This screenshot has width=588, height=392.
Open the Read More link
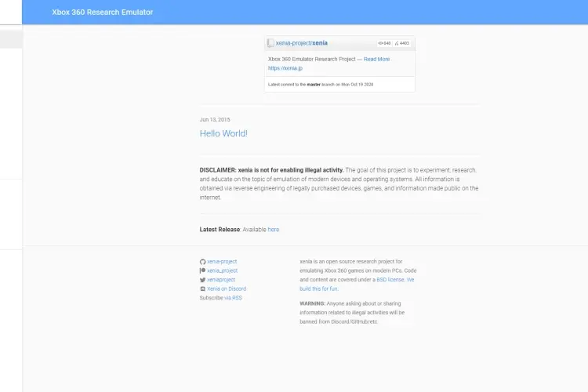point(376,60)
